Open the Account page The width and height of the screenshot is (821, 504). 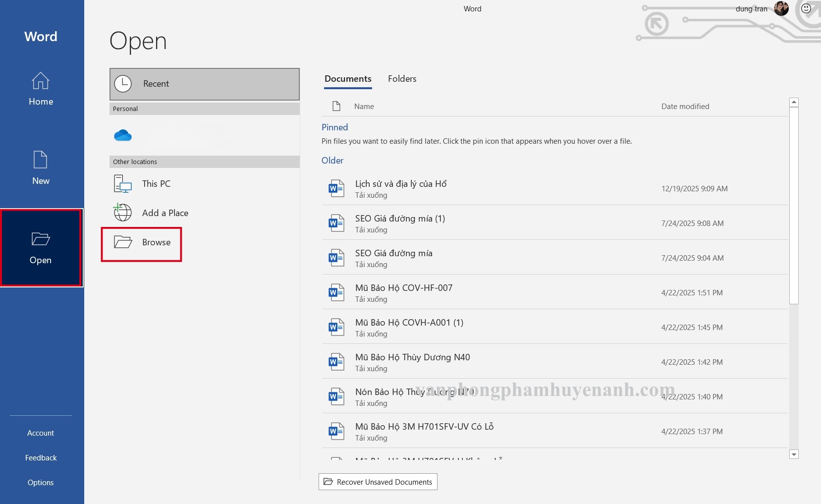[41, 433]
